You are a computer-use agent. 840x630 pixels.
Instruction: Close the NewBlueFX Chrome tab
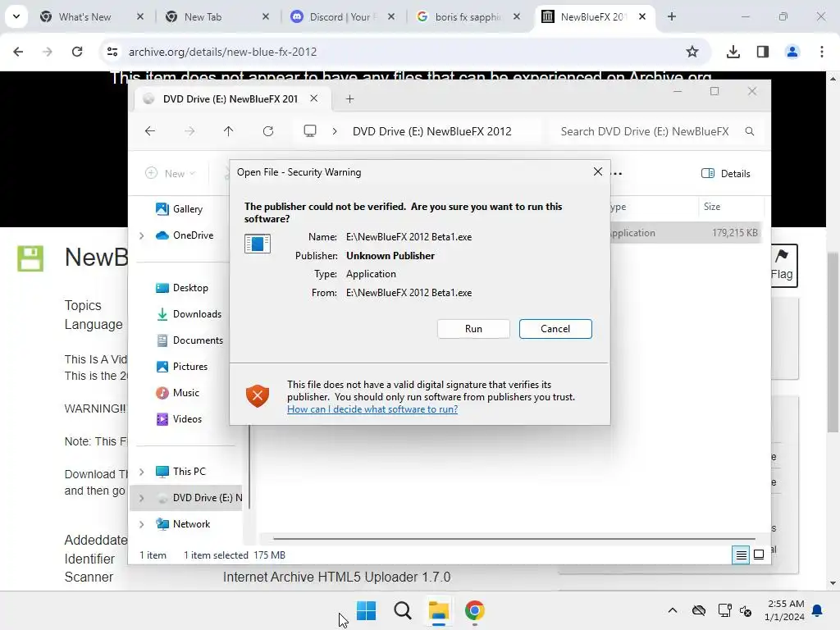pos(641,16)
